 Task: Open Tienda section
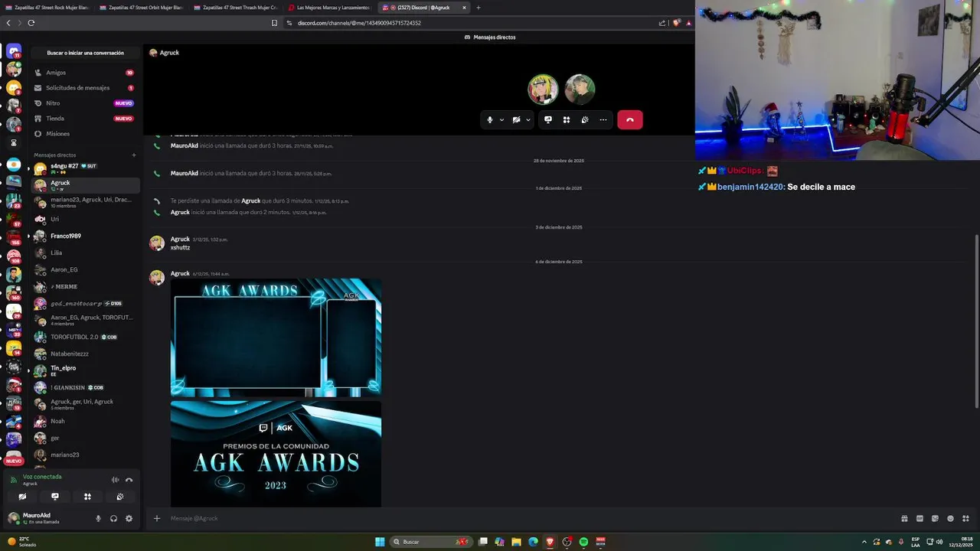click(x=85, y=119)
